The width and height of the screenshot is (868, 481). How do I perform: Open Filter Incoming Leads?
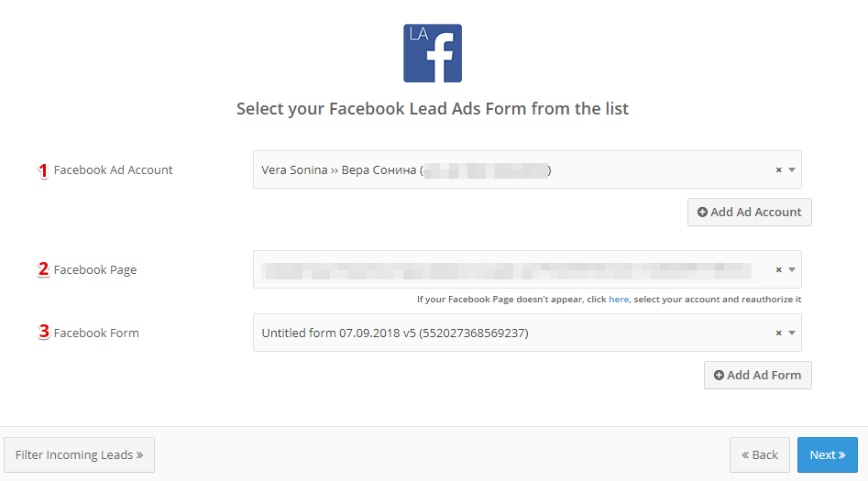[x=79, y=455]
